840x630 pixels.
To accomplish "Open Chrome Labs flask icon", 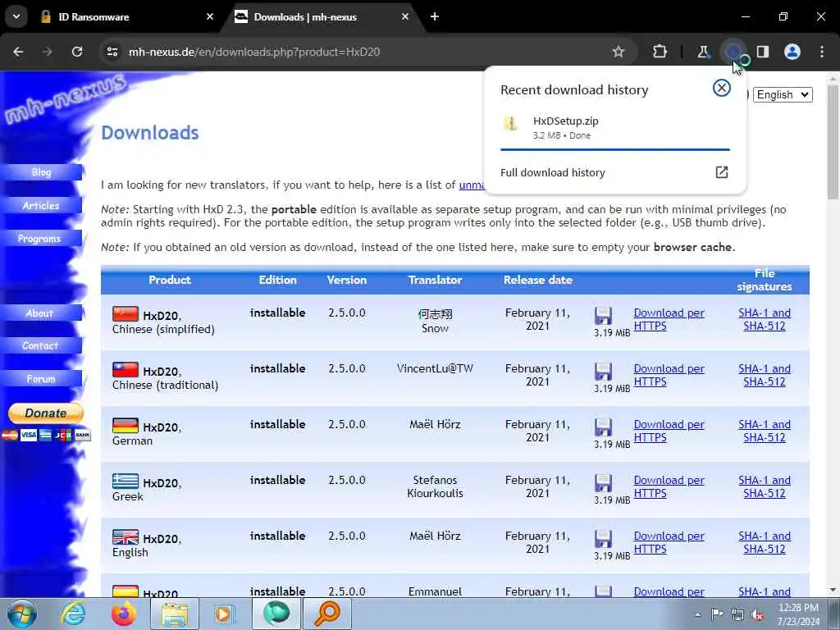I will (703, 52).
